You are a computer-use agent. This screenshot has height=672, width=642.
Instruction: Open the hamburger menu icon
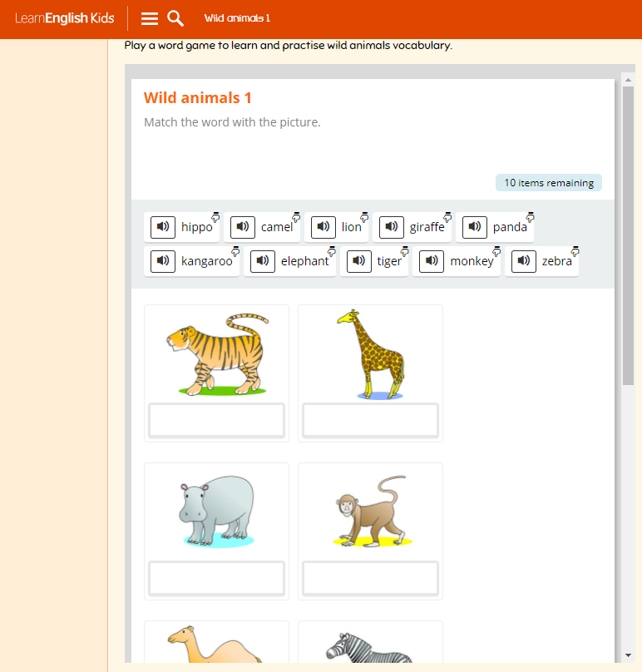[x=149, y=18]
